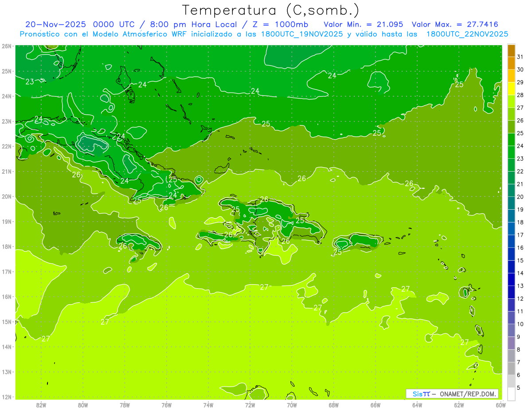Image resolution: width=532 pixels, height=411 pixels.
Task: Click the 16N latitude axis label
Action: pos(7,297)
